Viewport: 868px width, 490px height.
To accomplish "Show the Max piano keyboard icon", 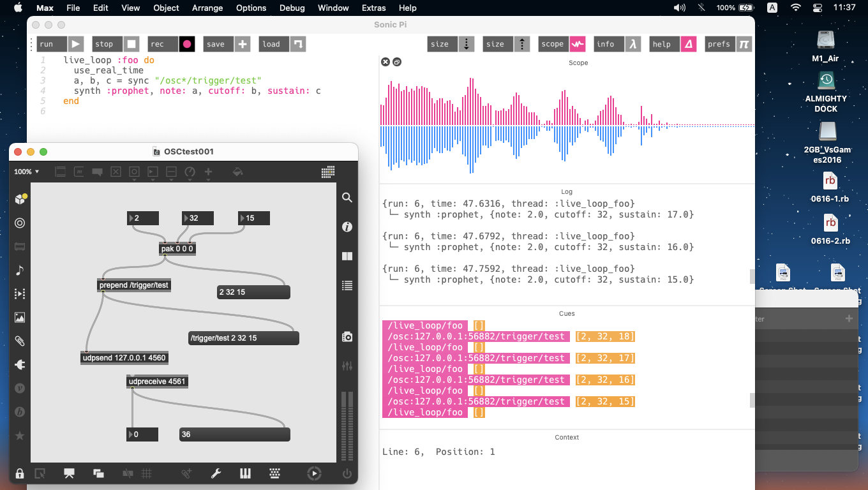I will pyautogui.click(x=245, y=473).
